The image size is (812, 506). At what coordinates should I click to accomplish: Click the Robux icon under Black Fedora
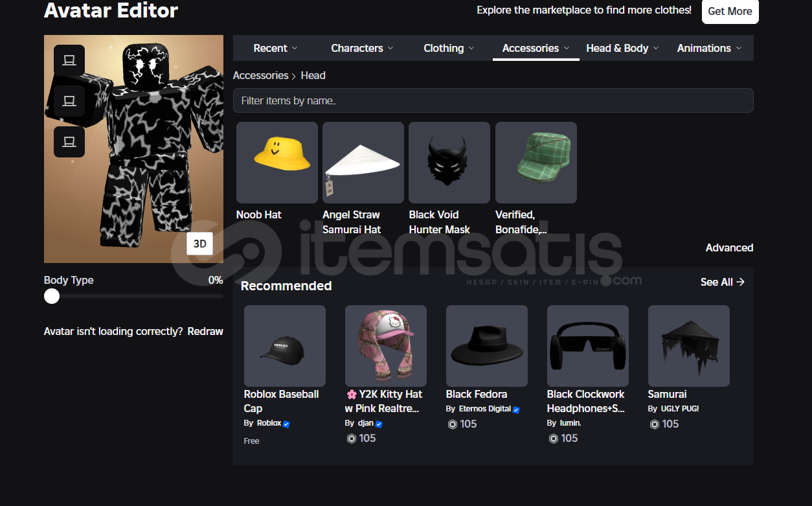453,424
